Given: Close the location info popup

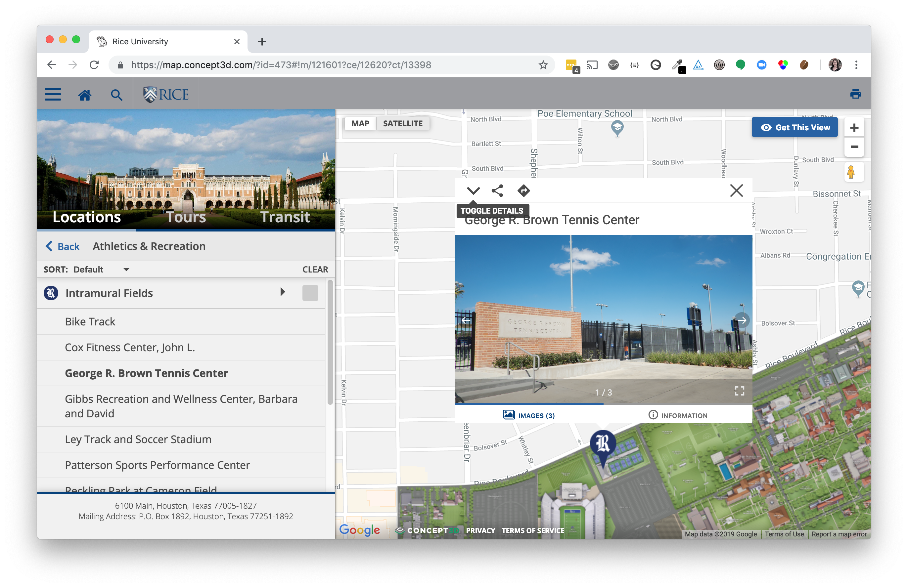Looking at the screenshot, I should pos(736,190).
